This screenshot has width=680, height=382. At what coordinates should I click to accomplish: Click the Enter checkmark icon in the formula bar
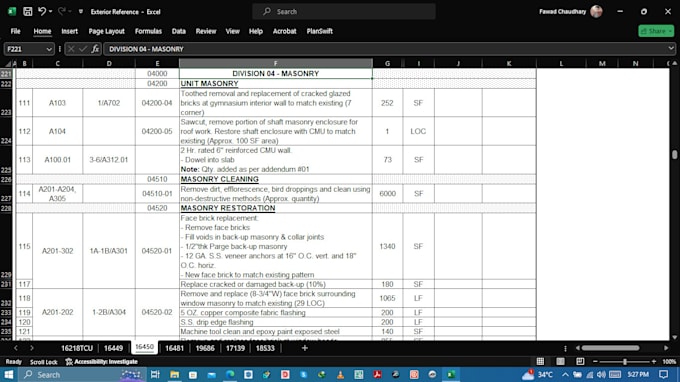pyautogui.click(x=83, y=49)
